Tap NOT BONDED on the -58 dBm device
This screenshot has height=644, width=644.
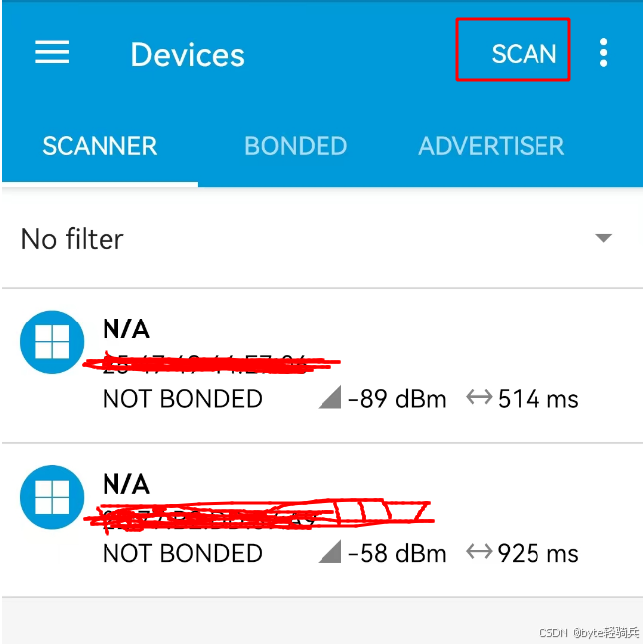(x=182, y=553)
